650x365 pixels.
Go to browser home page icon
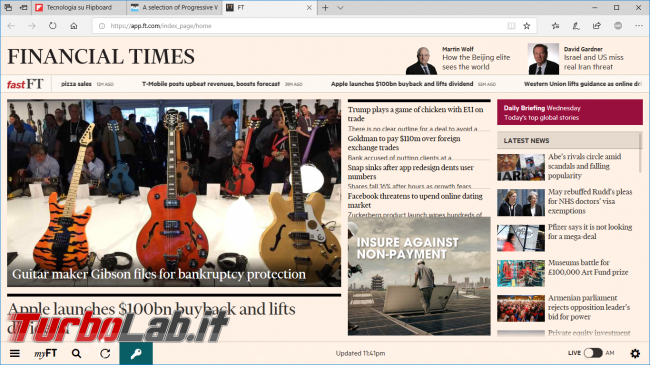(x=74, y=26)
